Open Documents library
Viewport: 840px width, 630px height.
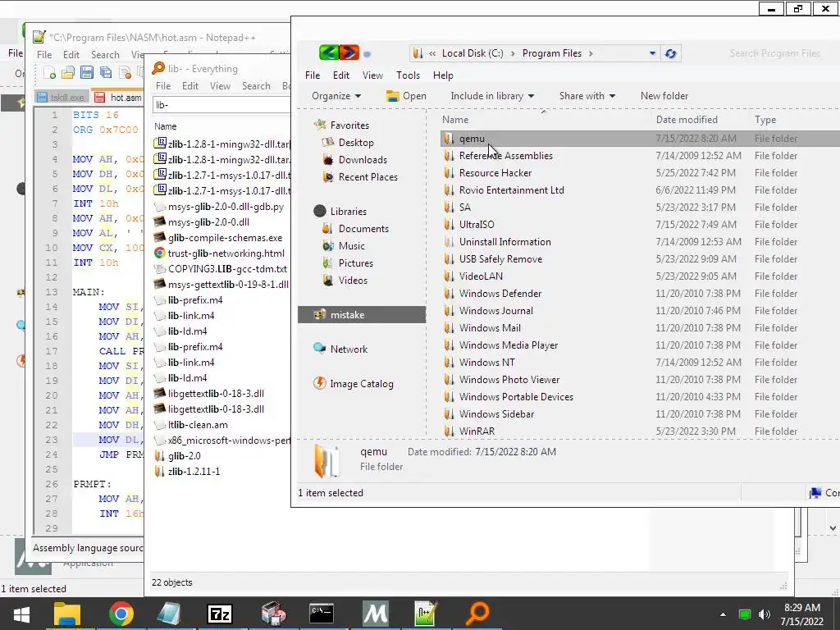coord(363,229)
